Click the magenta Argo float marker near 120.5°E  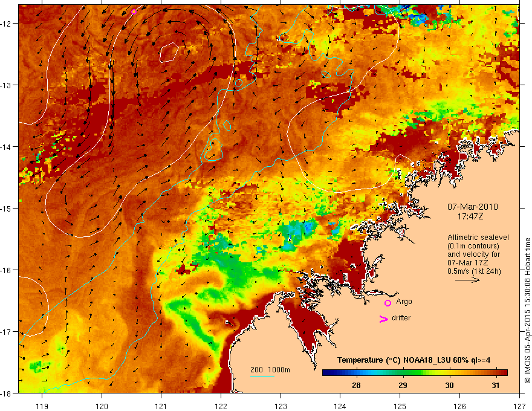pos(134,11)
